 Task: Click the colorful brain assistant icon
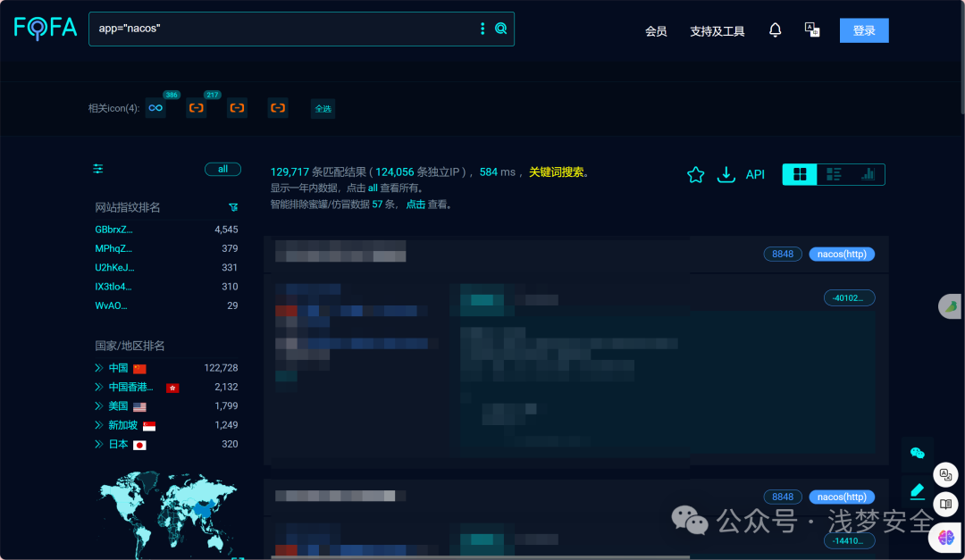coord(946,538)
